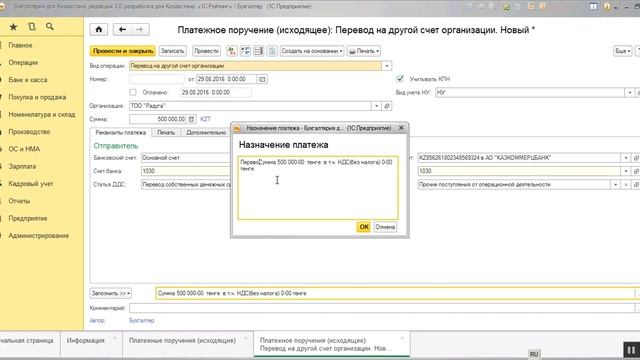Open the Еще menu
Image resolution: width=640 pixels, height=360 pixels.
(622, 51)
